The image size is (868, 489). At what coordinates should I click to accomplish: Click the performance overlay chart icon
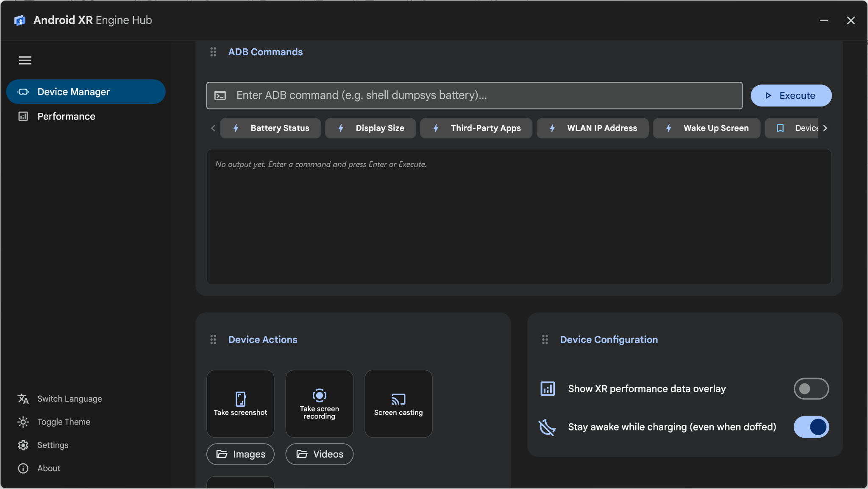548,388
